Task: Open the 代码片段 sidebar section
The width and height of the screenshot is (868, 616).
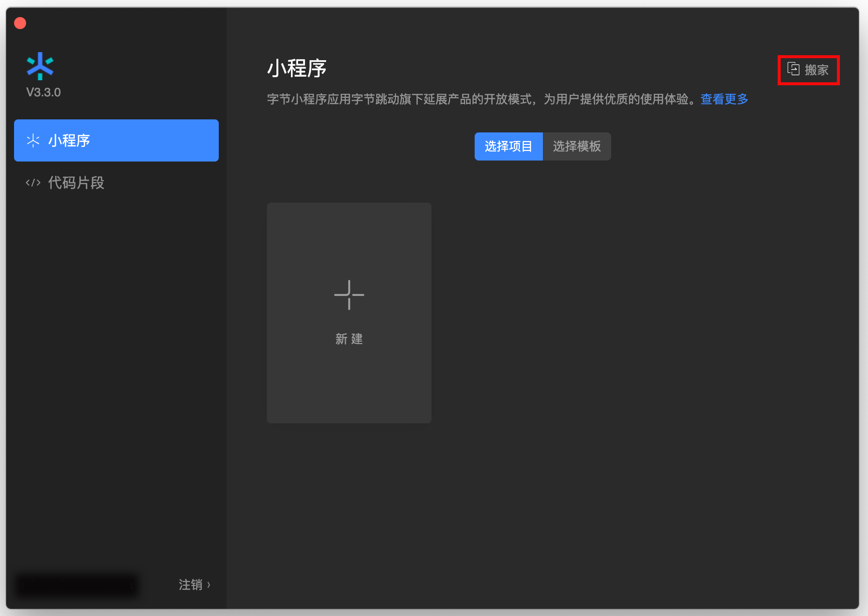Action: (116, 183)
